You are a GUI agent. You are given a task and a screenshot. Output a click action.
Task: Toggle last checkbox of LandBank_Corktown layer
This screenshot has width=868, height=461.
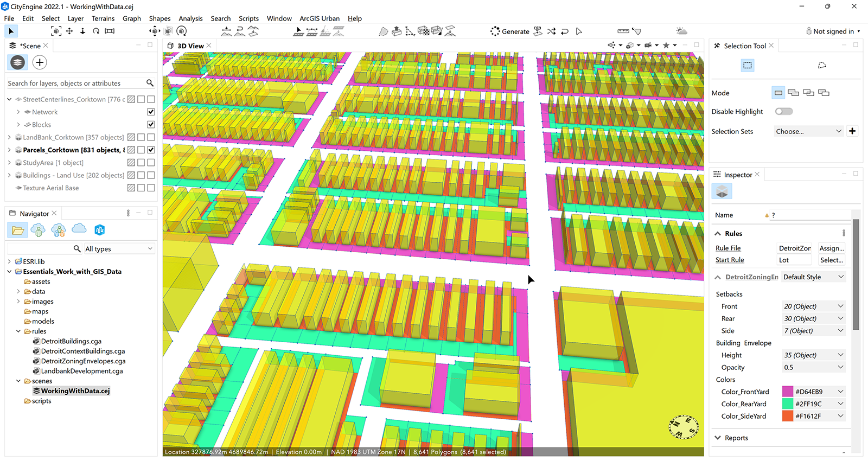[x=151, y=137]
